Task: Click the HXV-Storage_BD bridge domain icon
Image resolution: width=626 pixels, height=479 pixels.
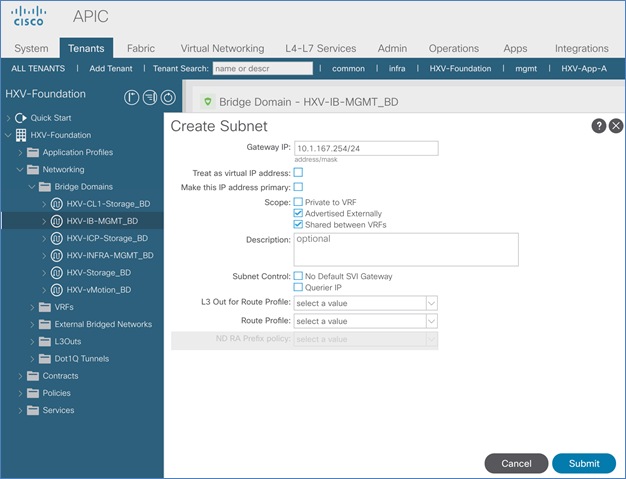Action: point(57,273)
